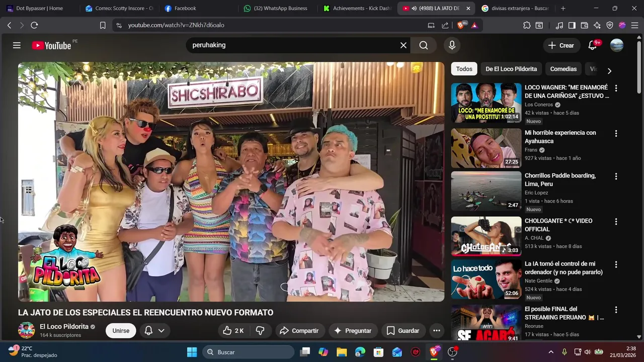
Task: Open El Loco Pildorita channel avatar
Action: [27, 330]
